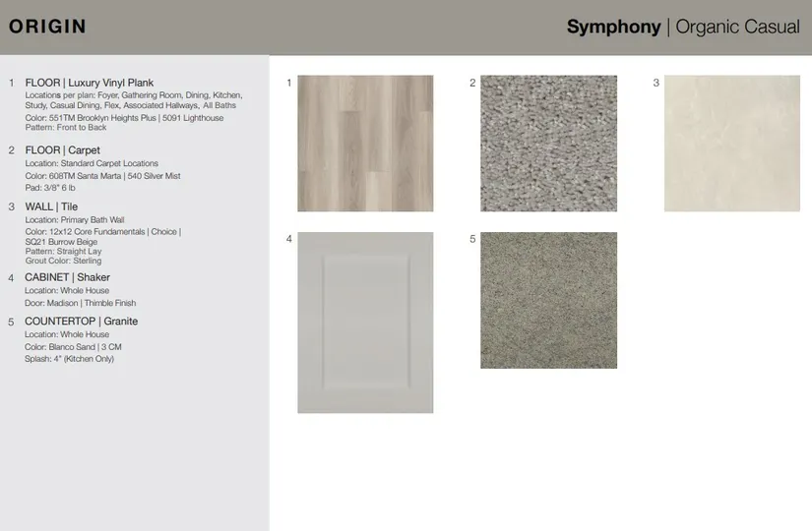The image size is (812, 531).
Task: Select the Silver Mist carpet swatch
Action: (548, 144)
